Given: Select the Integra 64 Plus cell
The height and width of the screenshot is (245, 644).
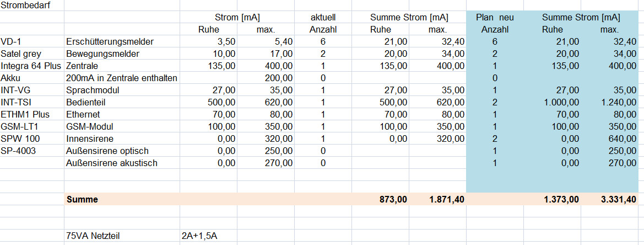Looking at the screenshot, I should click(31, 66).
